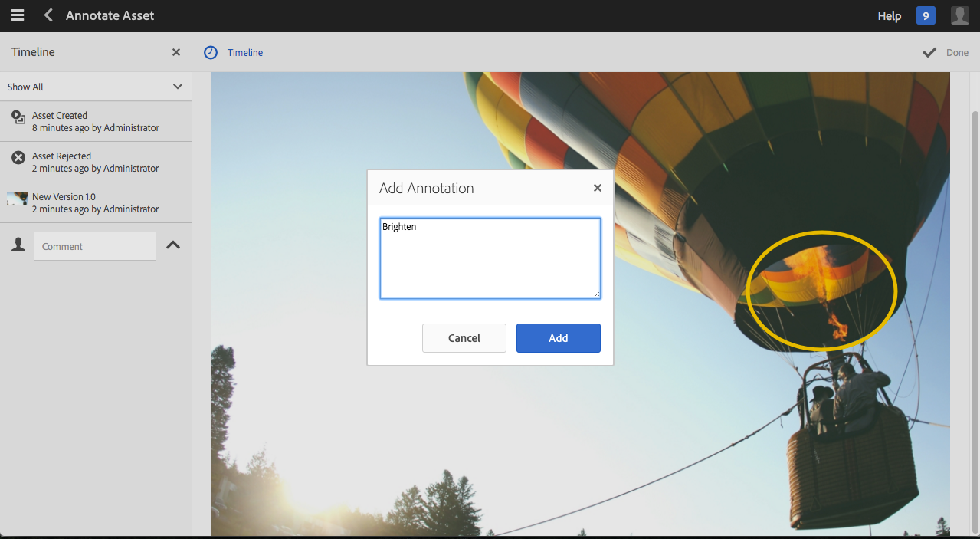Select the Timeline clock icon in toolbar

(210, 52)
